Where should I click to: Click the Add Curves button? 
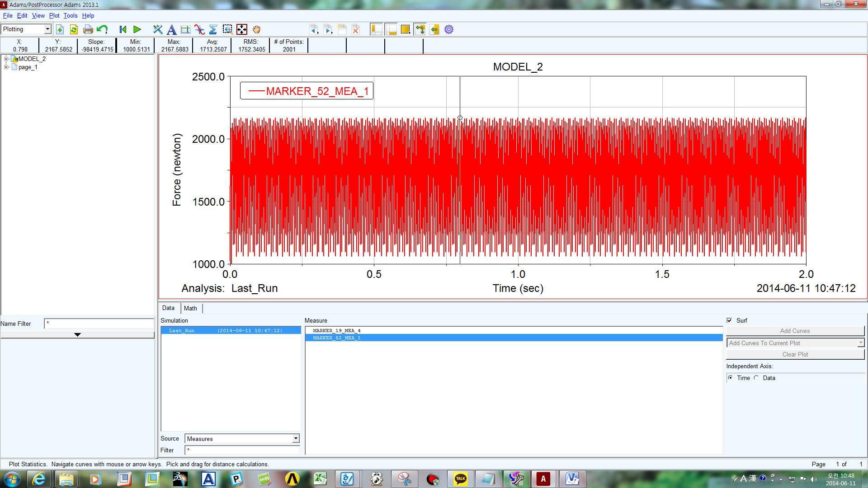[x=795, y=331]
